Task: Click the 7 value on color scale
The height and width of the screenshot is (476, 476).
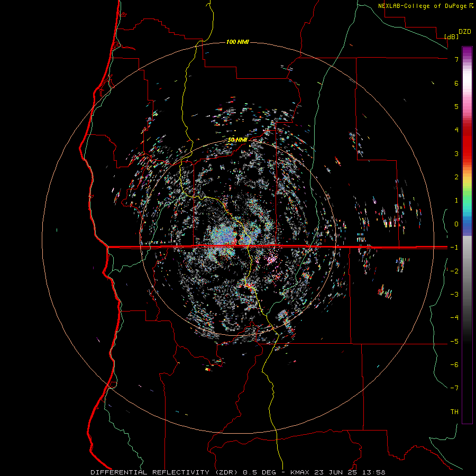Action: point(456,59)
